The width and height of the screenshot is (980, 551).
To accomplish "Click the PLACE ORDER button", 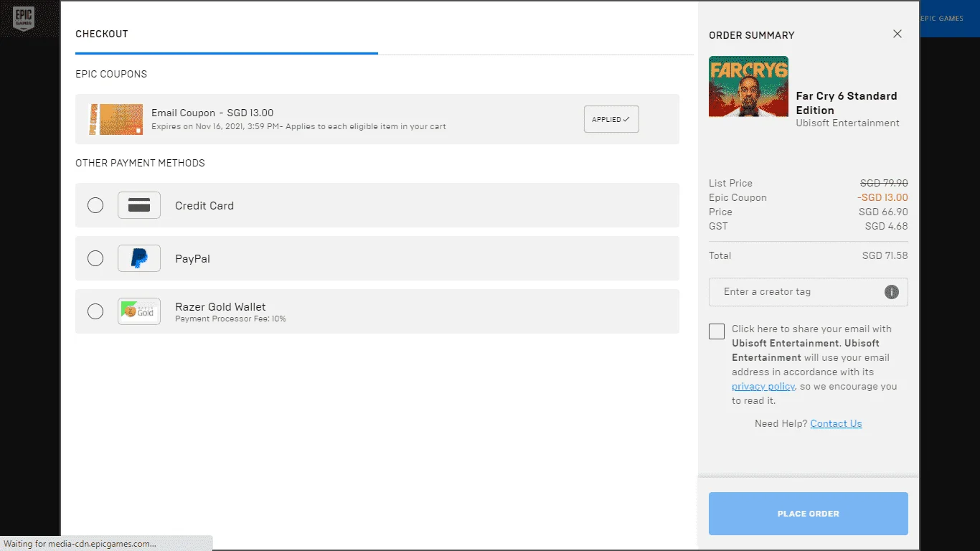I will tap(809, 514).
